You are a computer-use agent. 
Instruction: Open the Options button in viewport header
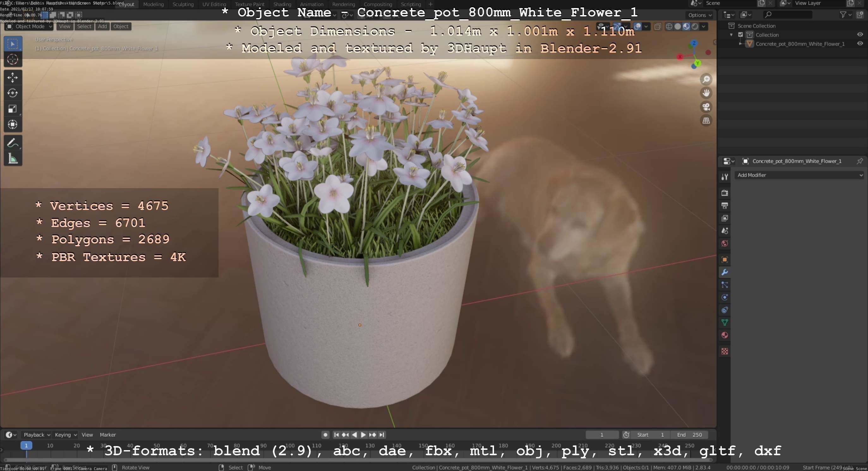pos(700,15)
